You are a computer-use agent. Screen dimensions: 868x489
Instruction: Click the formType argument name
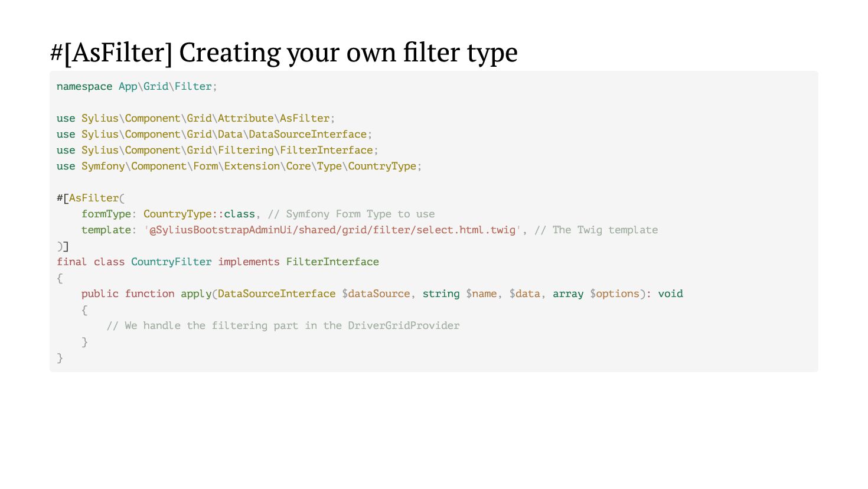[x=106, y=214]
